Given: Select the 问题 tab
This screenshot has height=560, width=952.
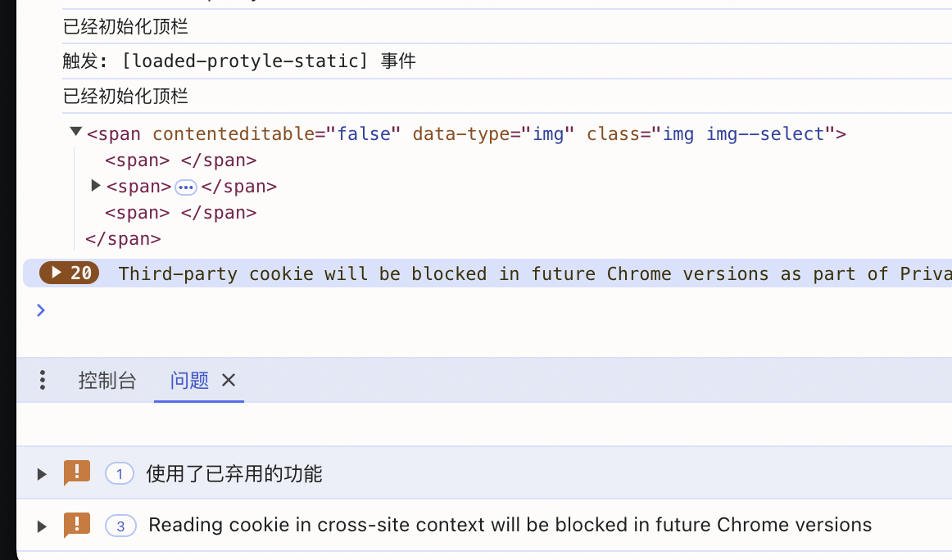Looking at the screenshot, I should coord(188,379).
